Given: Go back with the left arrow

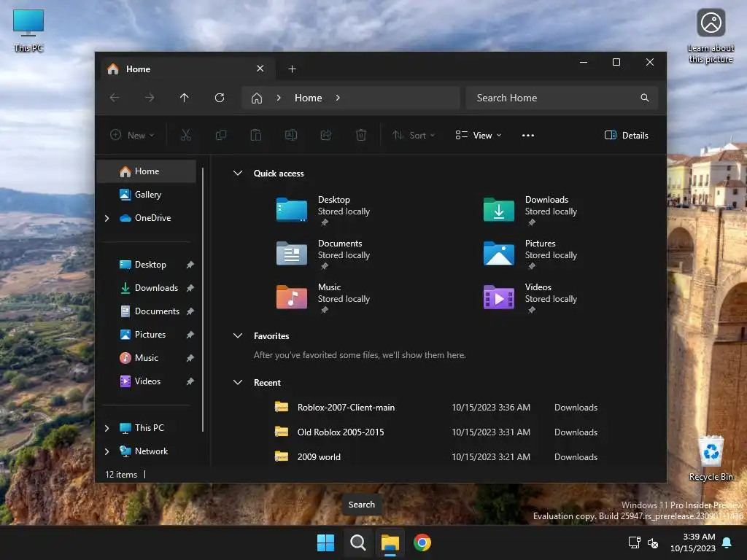Looking at the screenshot, I should [x=115, y=98].
